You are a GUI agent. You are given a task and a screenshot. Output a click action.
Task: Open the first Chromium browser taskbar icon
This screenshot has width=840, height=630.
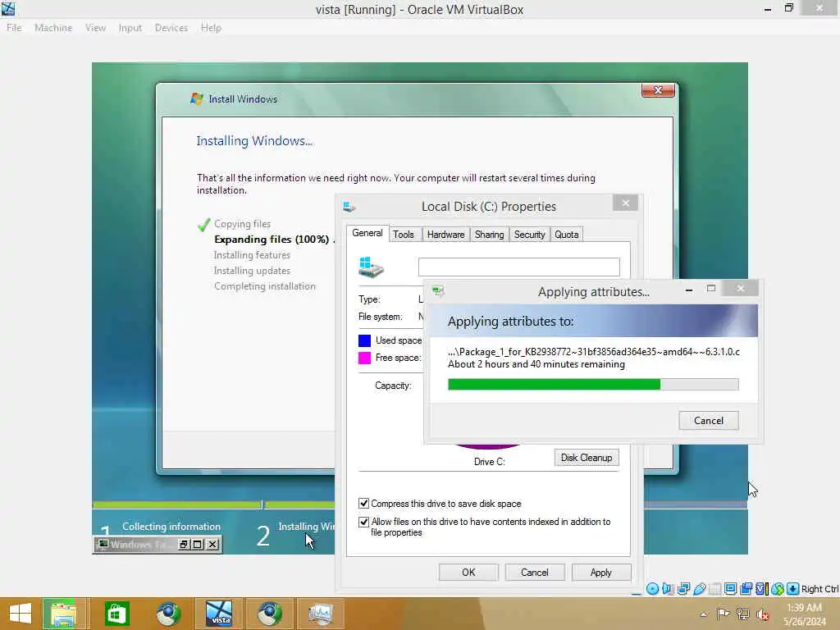coord(167,614)
